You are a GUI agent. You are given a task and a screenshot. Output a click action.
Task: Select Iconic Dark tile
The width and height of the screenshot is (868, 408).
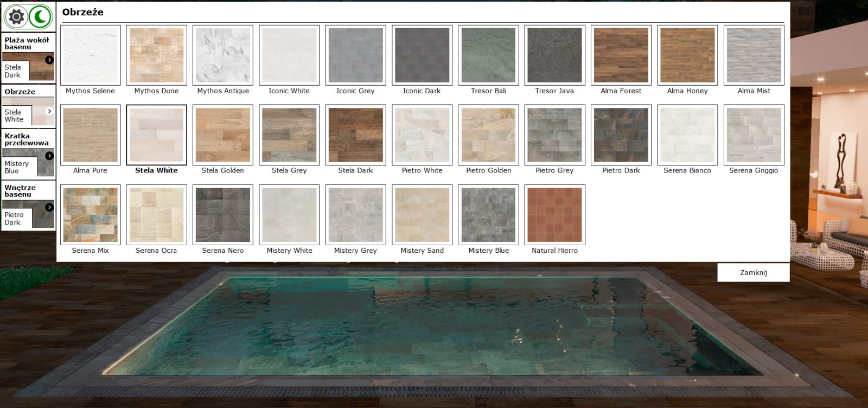(x=422, y=55)
